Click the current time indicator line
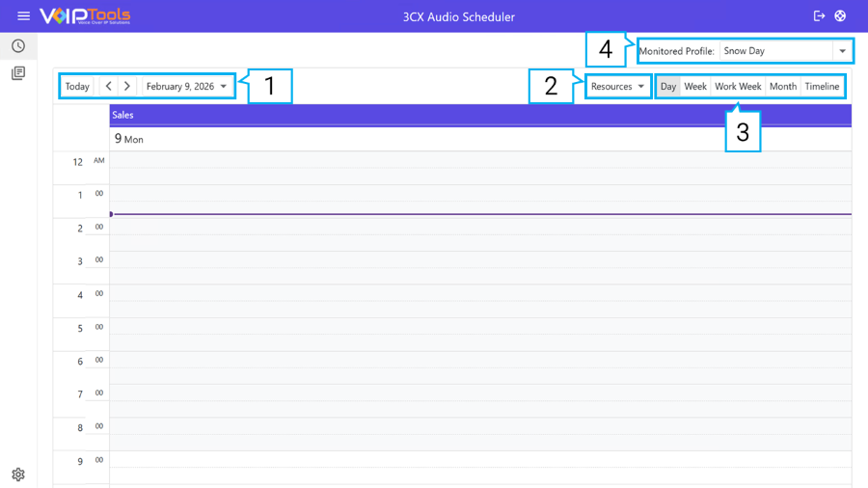This screenshot has width=868, height=488. pyautogui.click(x=480, y=214)
